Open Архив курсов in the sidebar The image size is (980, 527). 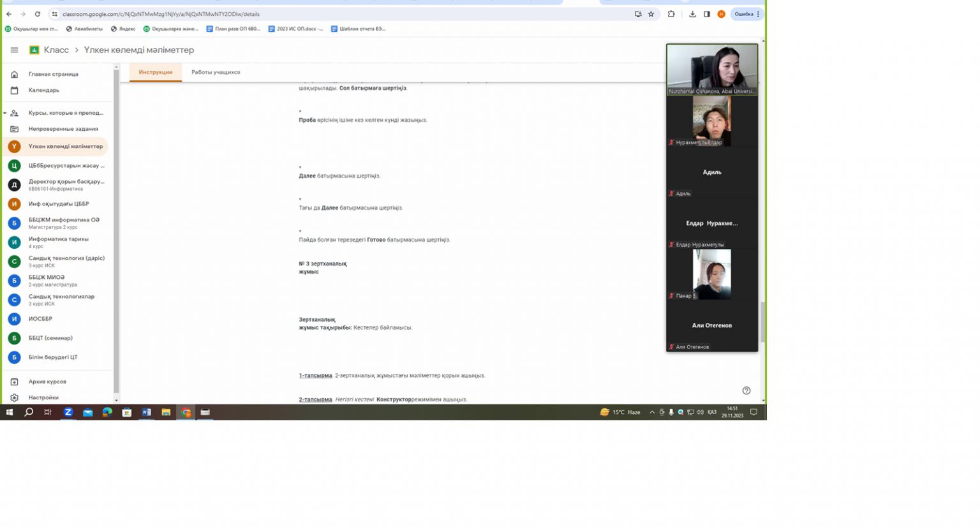[47, 382]
